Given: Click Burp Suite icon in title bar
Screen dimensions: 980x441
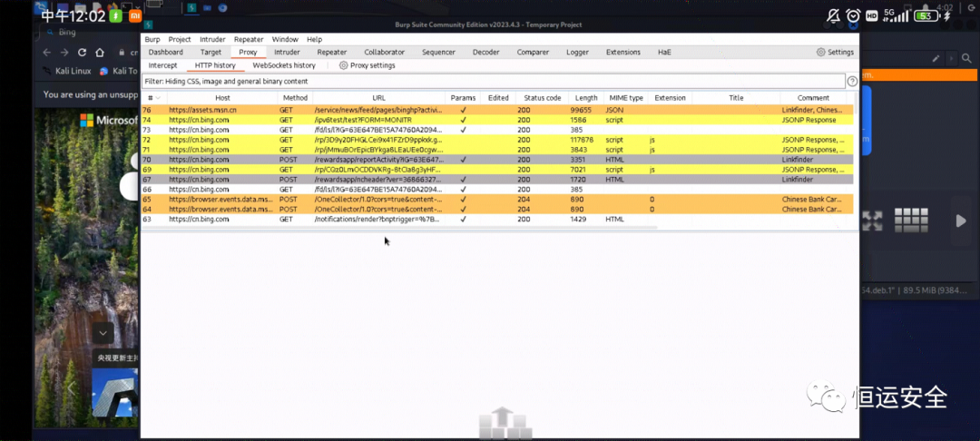Looking at the screenshot, I should click(x=148, y=25).
